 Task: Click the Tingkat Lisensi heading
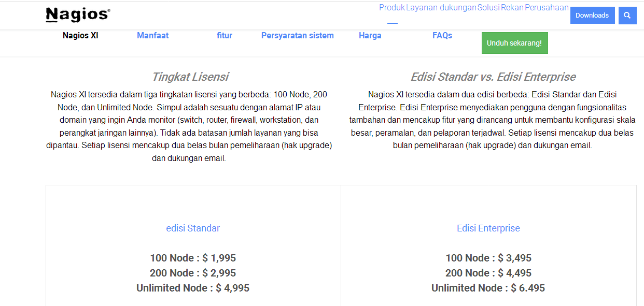(190, 77)
